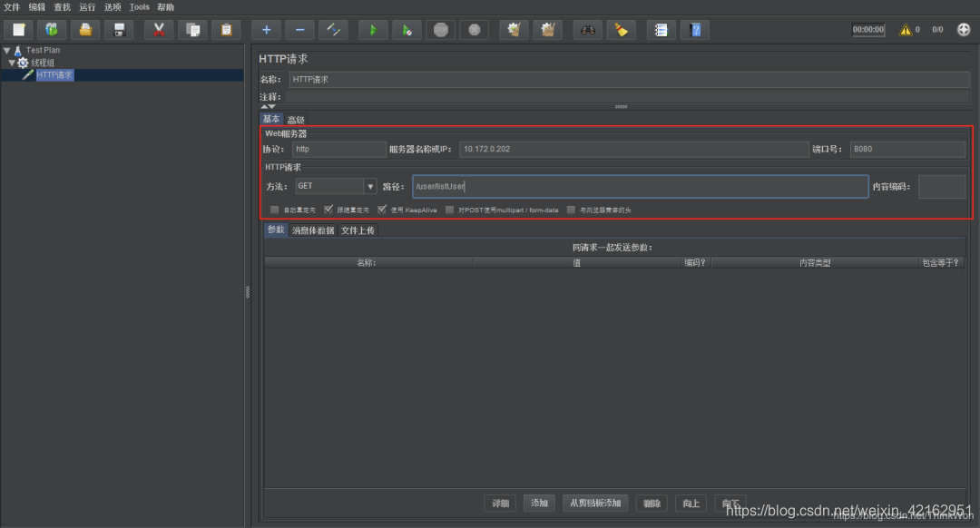The height and width of the screenshot is (528, 980).
Task: Enable the 自动重定向 checkbox
Action: click(274, 210)
